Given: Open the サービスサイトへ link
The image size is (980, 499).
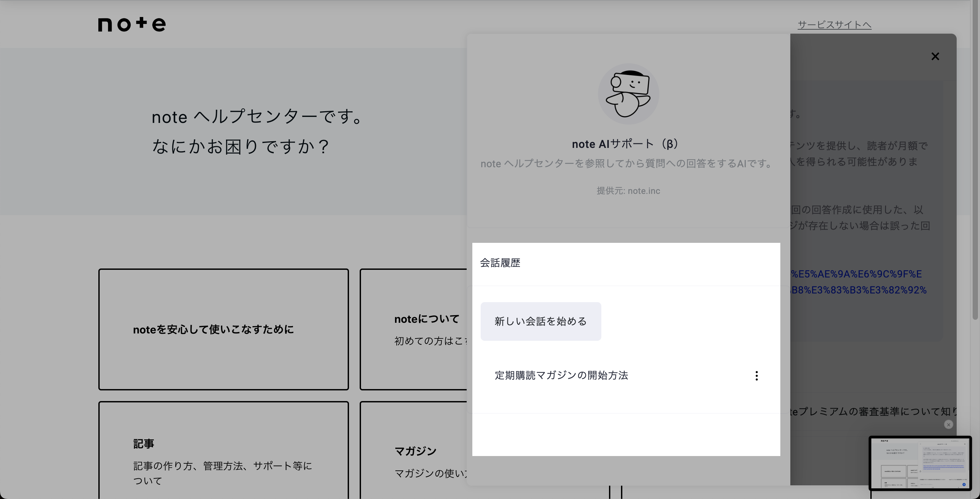Looking at the screenshot, I should tap(834, 25).
